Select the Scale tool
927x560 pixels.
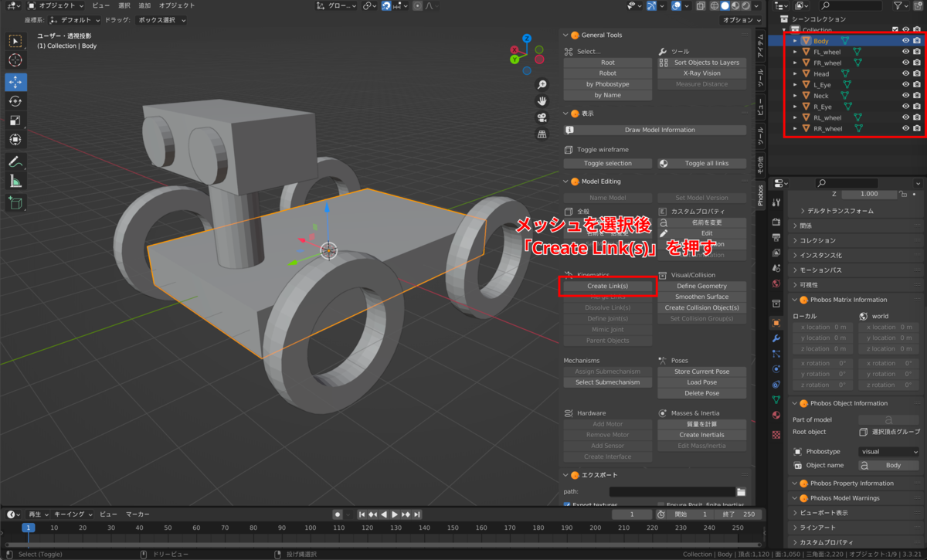15,120
